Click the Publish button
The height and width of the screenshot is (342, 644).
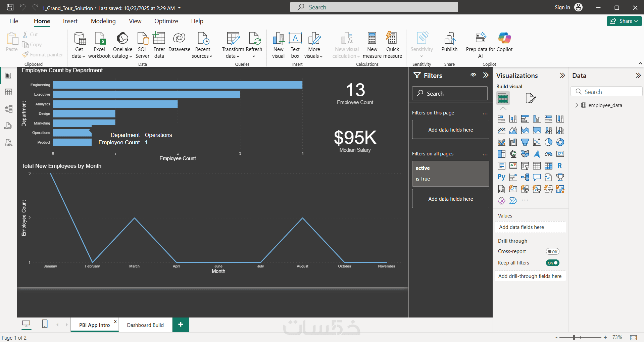449,43
